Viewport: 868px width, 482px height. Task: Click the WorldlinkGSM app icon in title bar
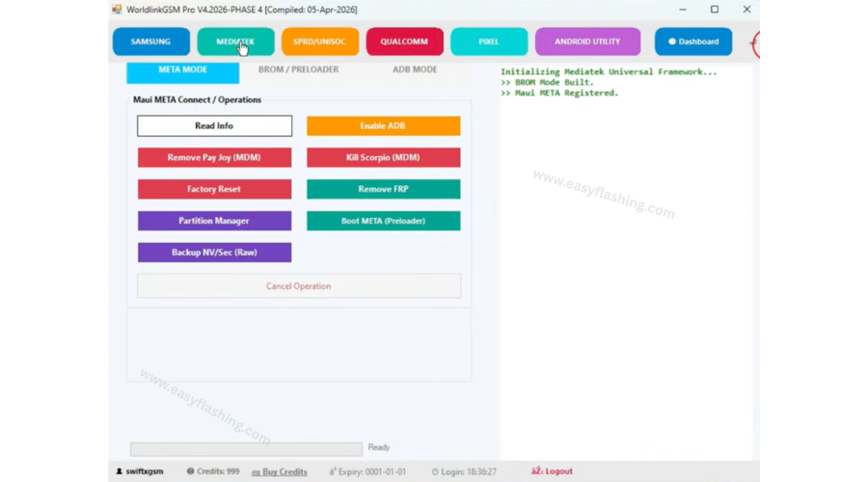[117, 10]
